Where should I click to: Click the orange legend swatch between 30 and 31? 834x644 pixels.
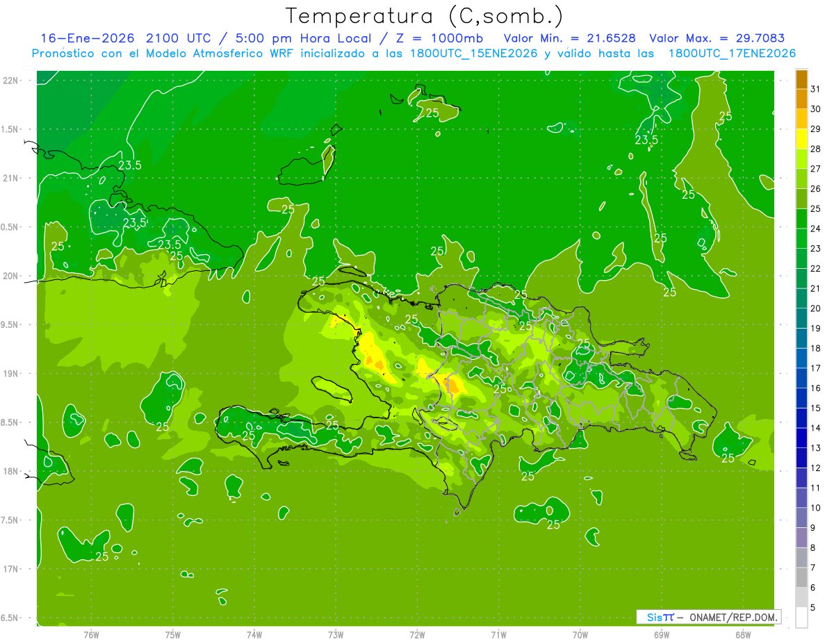[x=801, y=99]
